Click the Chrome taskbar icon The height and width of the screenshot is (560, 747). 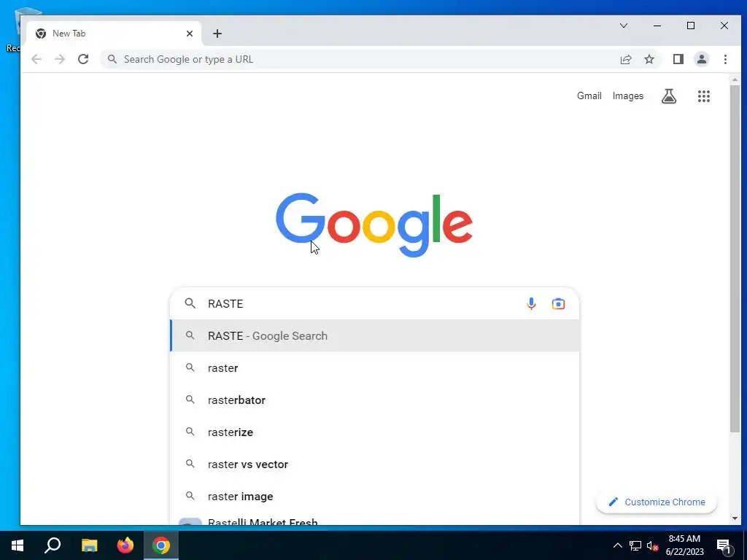[161, 545]
